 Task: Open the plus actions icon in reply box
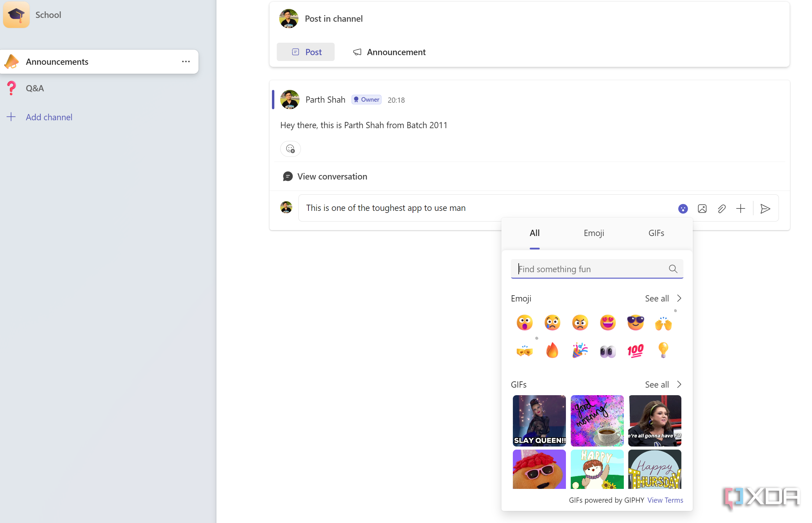click(x=741, y=208)
